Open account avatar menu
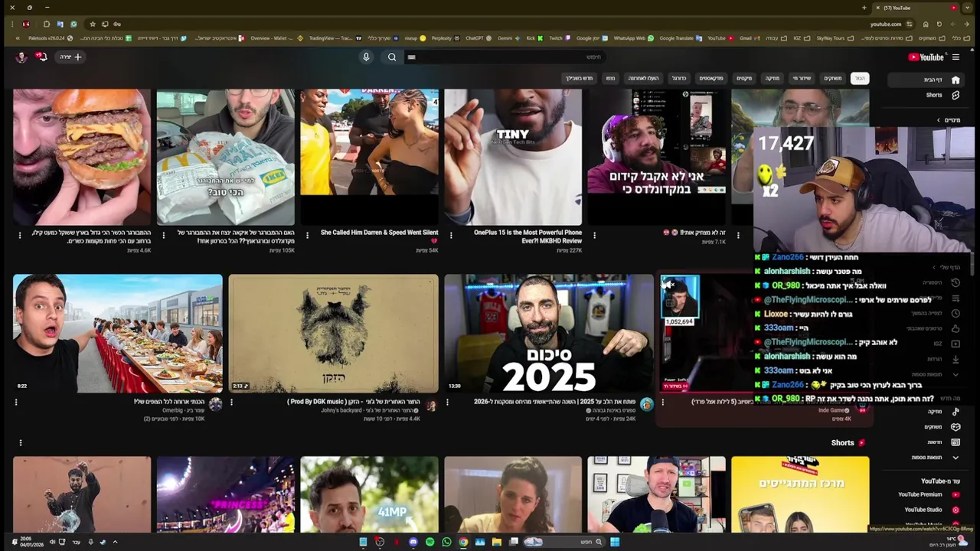Screen dimensions: 980x551 point(21,57)
